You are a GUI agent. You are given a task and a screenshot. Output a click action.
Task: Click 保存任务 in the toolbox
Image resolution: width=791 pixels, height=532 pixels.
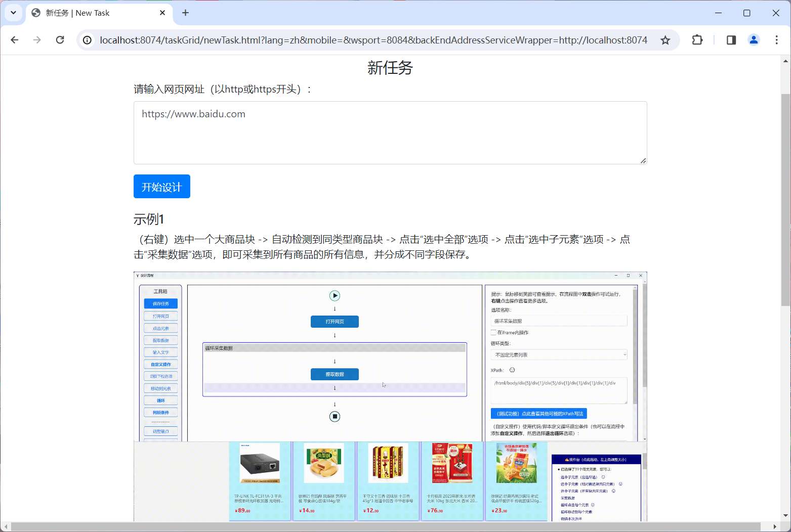(160, 303)
